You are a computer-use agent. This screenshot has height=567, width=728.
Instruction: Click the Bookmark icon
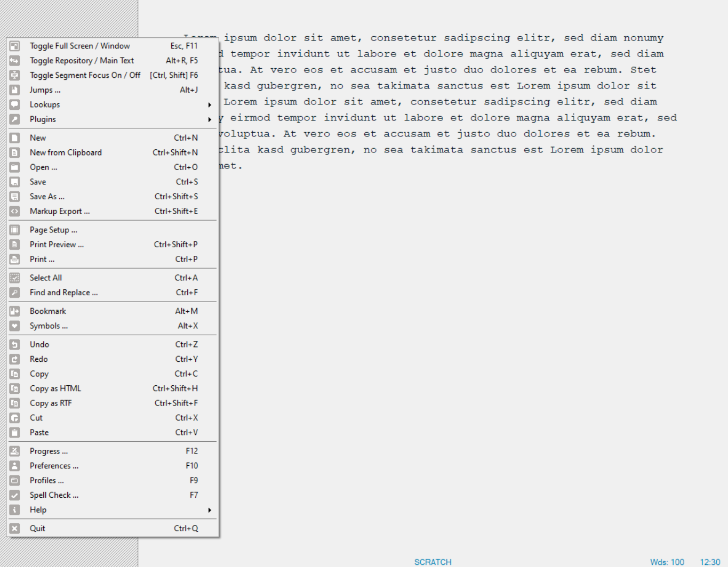point(15,311)
